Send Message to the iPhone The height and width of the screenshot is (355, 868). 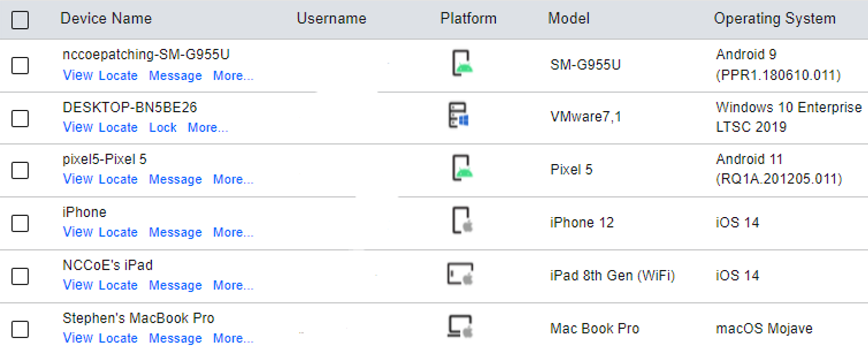click(x=176, y=233)
